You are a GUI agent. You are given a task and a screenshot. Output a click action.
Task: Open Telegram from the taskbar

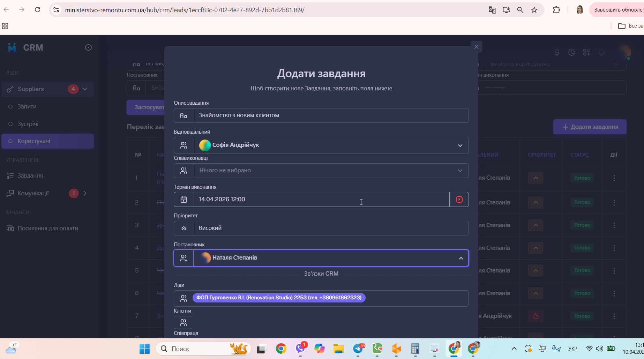coord(359,349)
